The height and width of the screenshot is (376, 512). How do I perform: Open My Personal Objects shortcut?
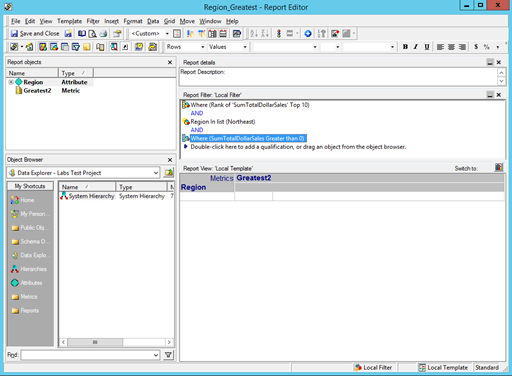(x=30, y=214)
